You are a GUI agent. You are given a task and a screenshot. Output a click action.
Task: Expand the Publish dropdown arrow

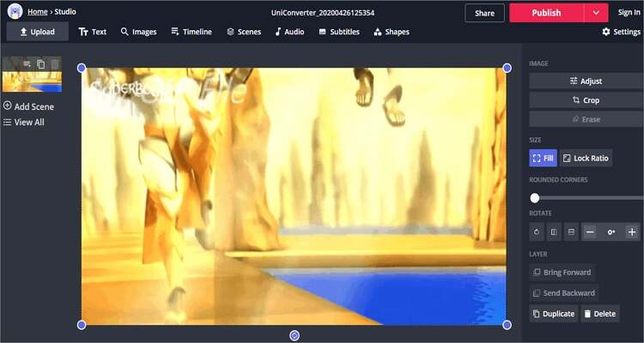pyautogui.click(x=596, y=13)
